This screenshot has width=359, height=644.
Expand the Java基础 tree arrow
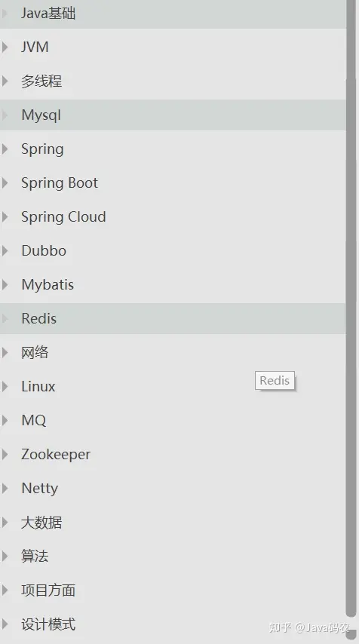(5, 13)
